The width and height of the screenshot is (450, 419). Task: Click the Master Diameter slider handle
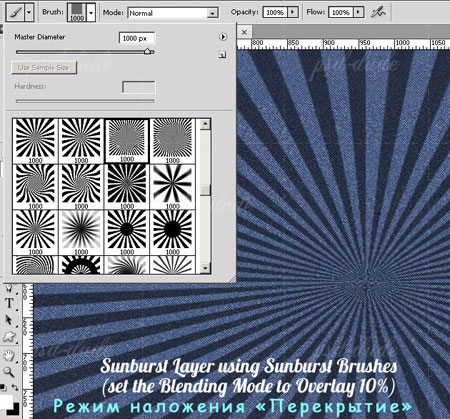[148, 51]
